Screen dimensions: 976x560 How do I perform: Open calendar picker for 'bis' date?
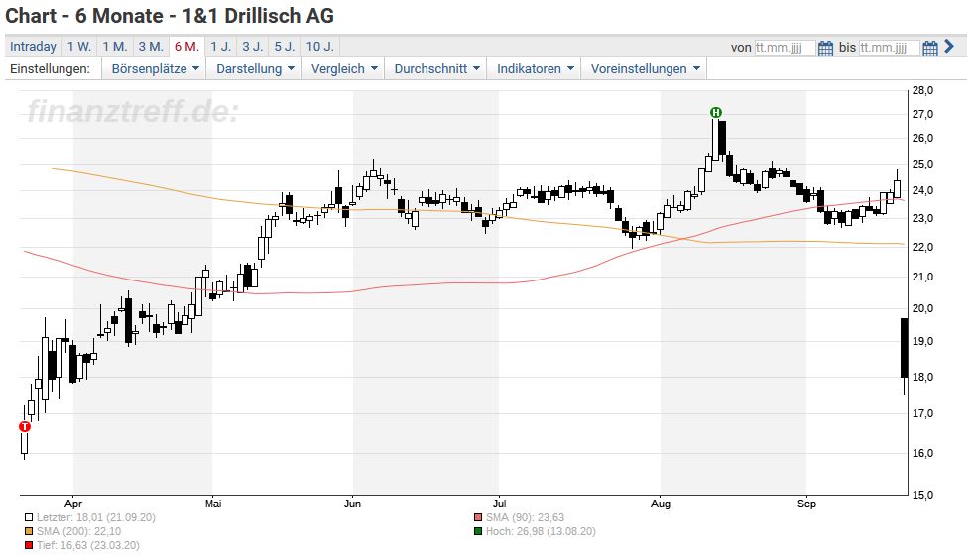point(930,48)
